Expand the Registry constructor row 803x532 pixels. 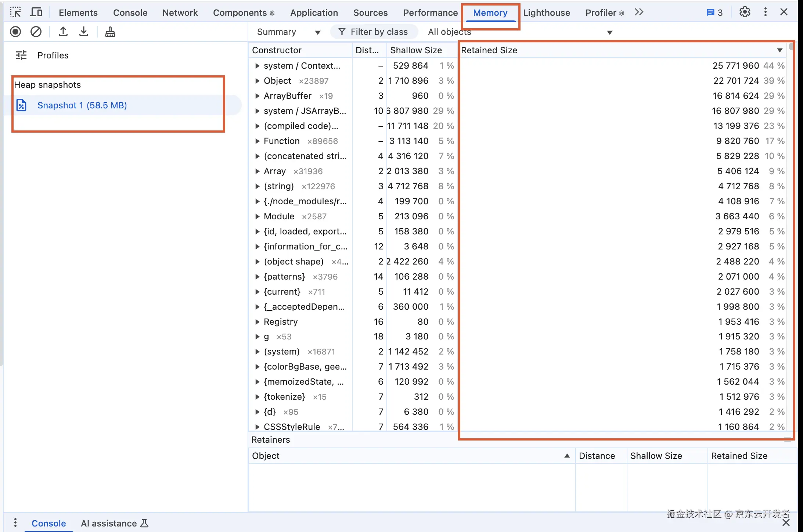click(x=257, y=322)
